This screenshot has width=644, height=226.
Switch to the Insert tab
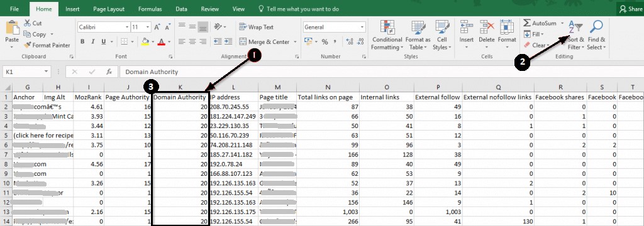pos(72,9)
